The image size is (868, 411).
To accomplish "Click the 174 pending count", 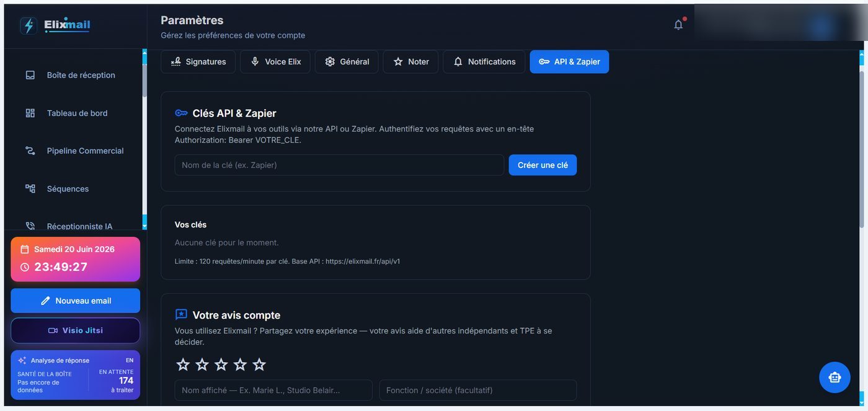I will tap(126, 381).
